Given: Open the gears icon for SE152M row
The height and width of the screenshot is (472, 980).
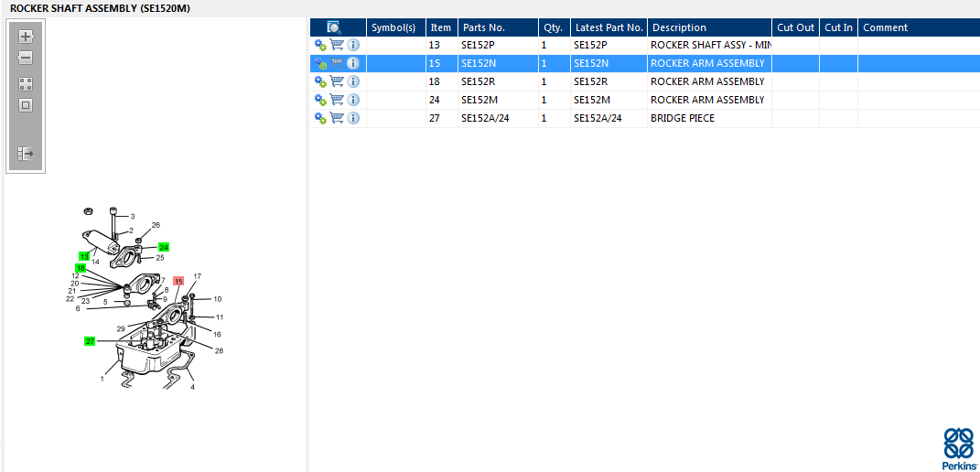Looking at the screenshot, I should click(x=320, y=100).
